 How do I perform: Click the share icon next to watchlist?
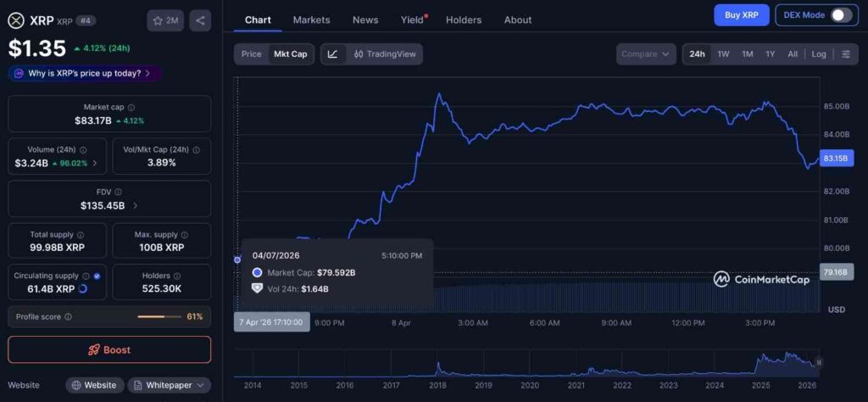[x=200, y=20]
